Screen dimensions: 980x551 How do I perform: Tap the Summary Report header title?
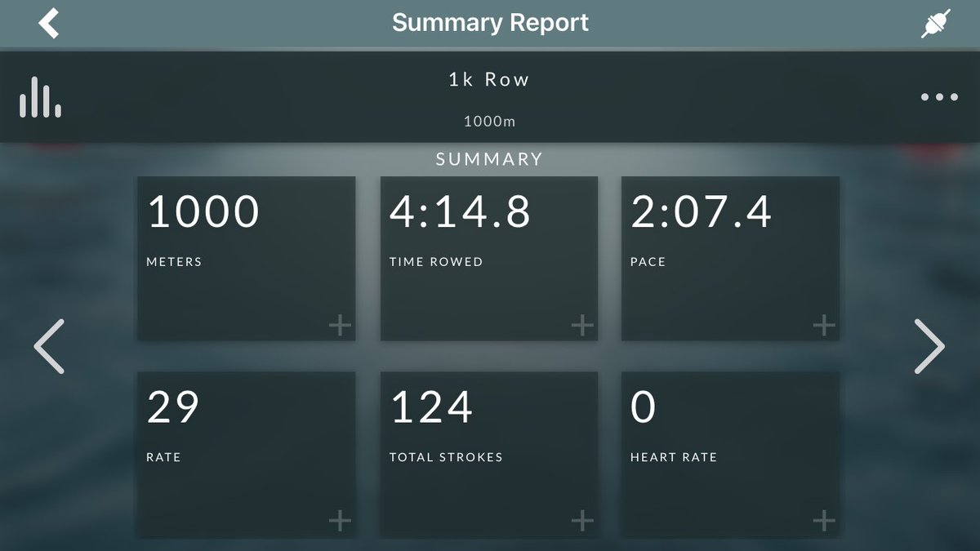click(x=490, y=22)
